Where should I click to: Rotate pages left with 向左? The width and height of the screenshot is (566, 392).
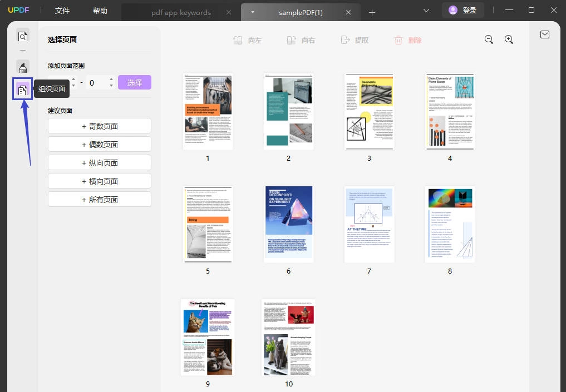tap(247, 41)
